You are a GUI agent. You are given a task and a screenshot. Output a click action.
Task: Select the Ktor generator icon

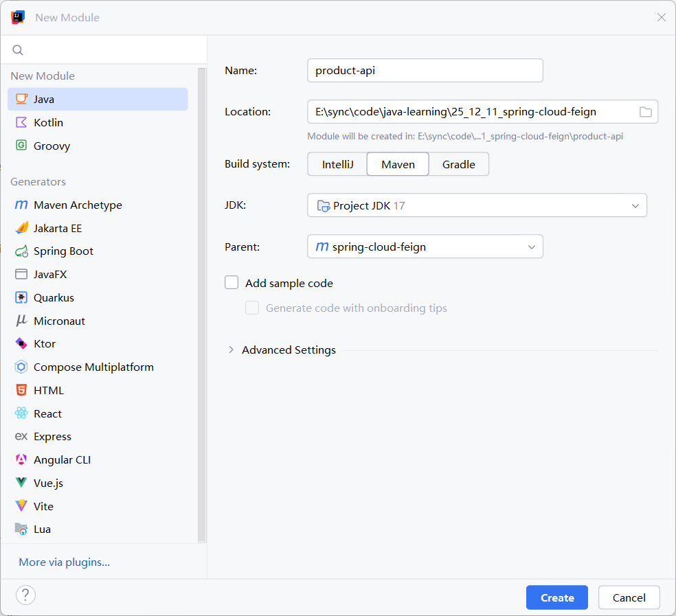21,343
